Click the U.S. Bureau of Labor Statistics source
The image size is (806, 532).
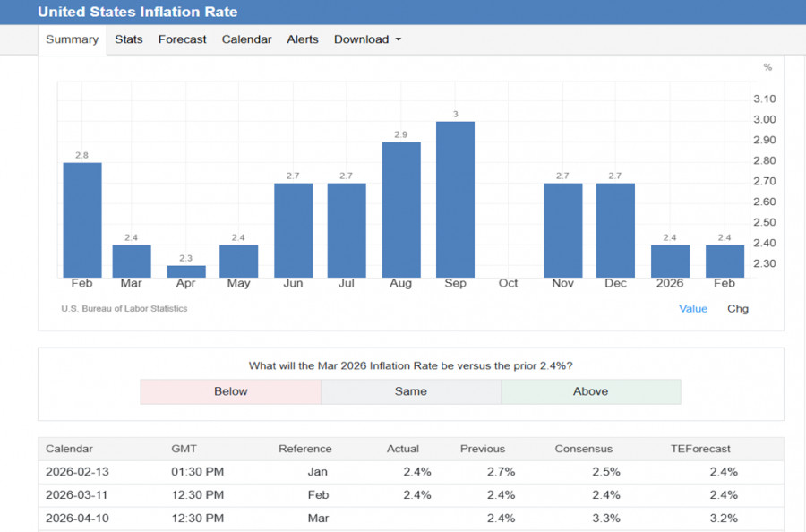[x=124, y=309]
